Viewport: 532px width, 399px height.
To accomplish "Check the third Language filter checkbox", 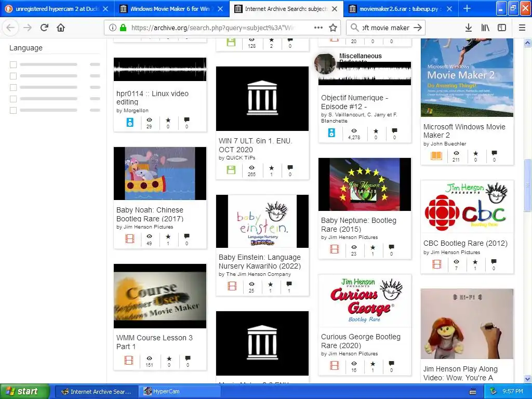I will 13,87.
